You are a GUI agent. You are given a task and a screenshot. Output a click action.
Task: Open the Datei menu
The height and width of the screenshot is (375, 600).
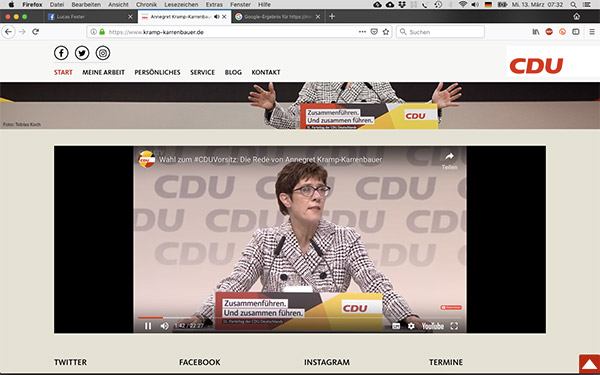57,5
